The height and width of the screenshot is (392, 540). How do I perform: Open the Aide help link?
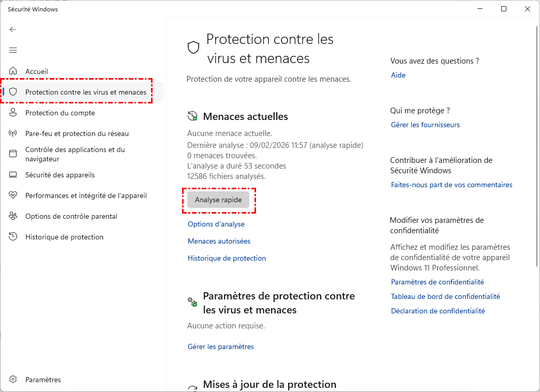pyautogui.click(x=398, y=75)
